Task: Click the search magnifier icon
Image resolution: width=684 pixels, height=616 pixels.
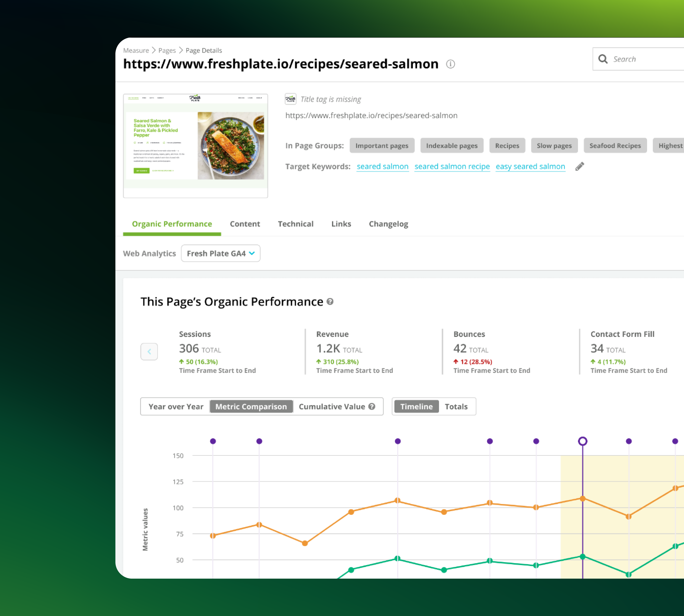Action: tap(603, 59)
